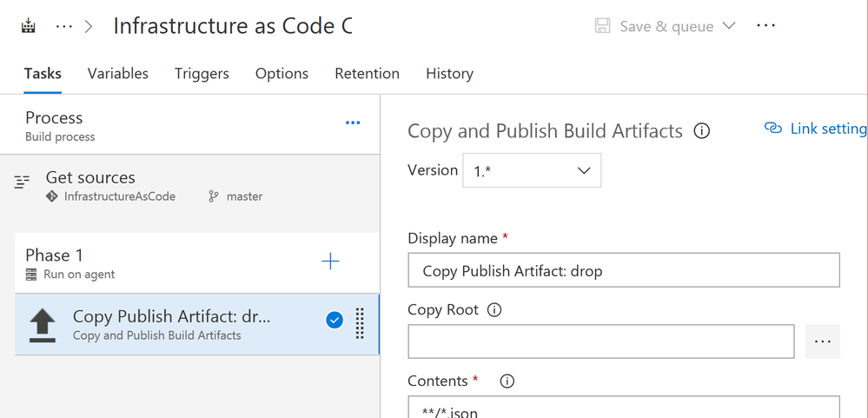Show info for Copy and Publish Build Artifacts

click(x=701, y=132)
